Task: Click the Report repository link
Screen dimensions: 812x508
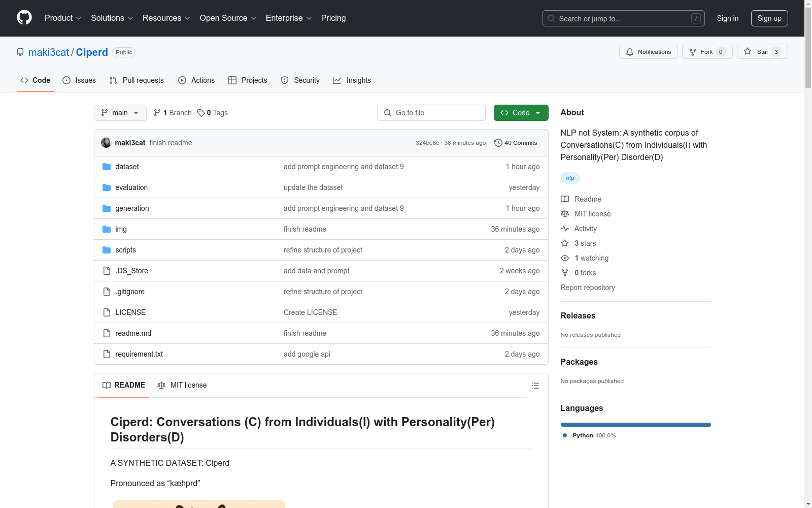Action: [x=588, y=288]
